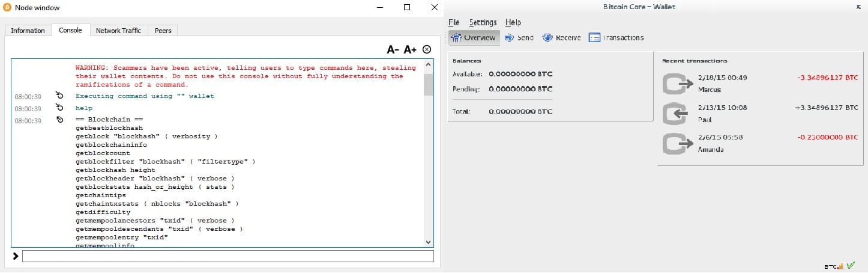Open the Send page in wallet toolbar
868x273 pixels.
pyautogui.click(x=519, y=37)
